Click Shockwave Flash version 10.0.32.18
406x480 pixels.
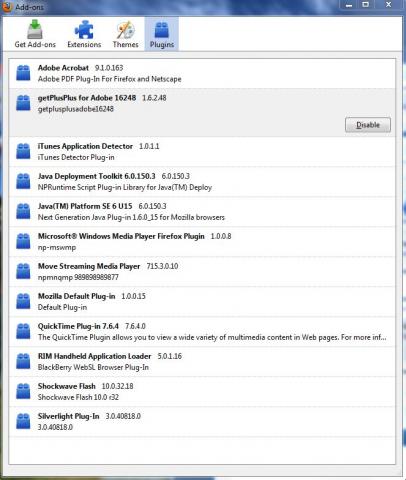tap(117, 386)
